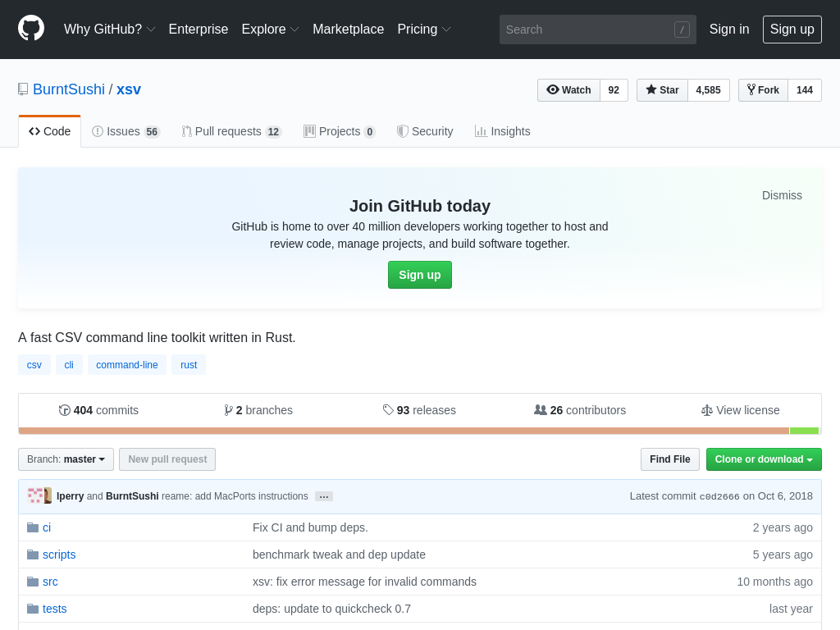840x630 pixels.
Task: Click the language breakdown color bar
Action: tap(404, 431)
